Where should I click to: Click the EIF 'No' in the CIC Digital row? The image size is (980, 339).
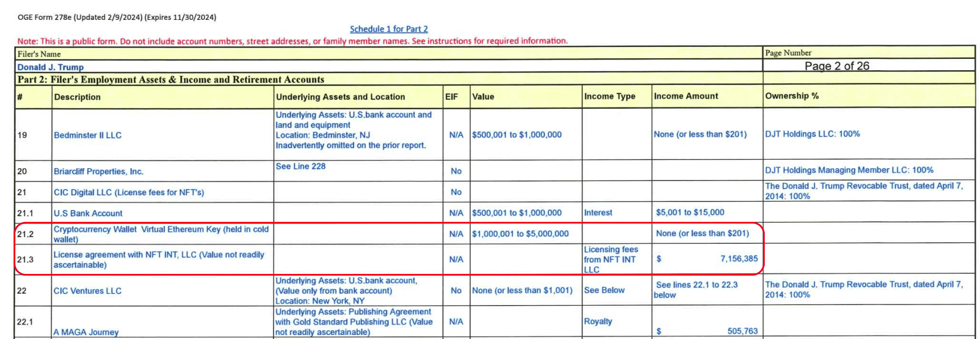coord(456,192)
